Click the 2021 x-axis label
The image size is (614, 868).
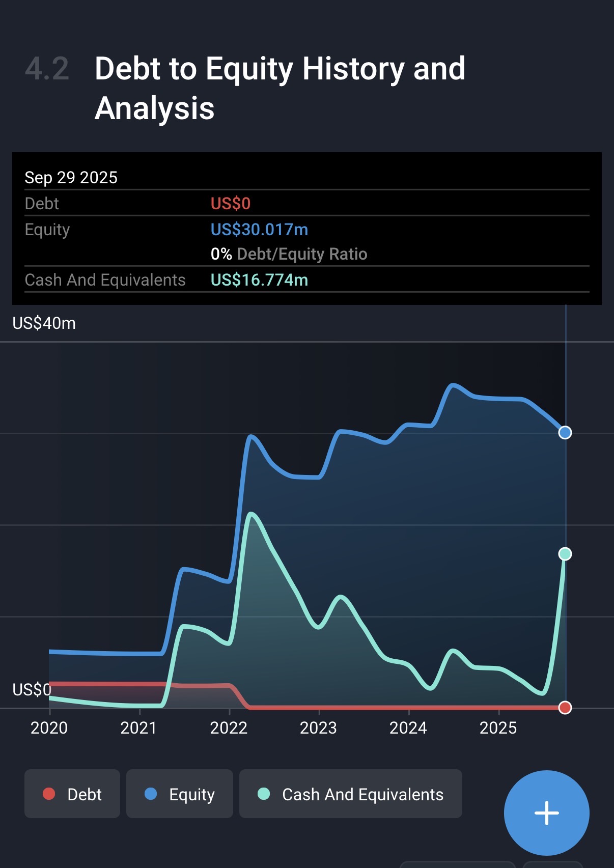(x=138, y=728)
